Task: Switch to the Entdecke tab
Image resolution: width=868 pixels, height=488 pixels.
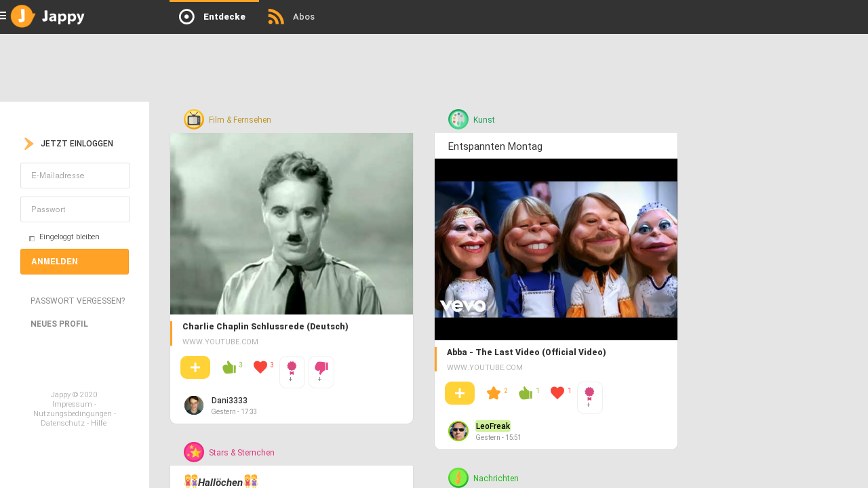Action: click(x=214, y=17)
